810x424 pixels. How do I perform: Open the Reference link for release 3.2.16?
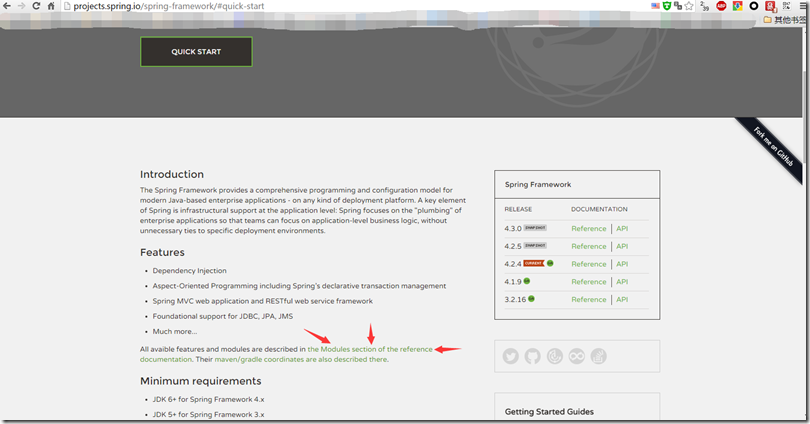(588, 300)
